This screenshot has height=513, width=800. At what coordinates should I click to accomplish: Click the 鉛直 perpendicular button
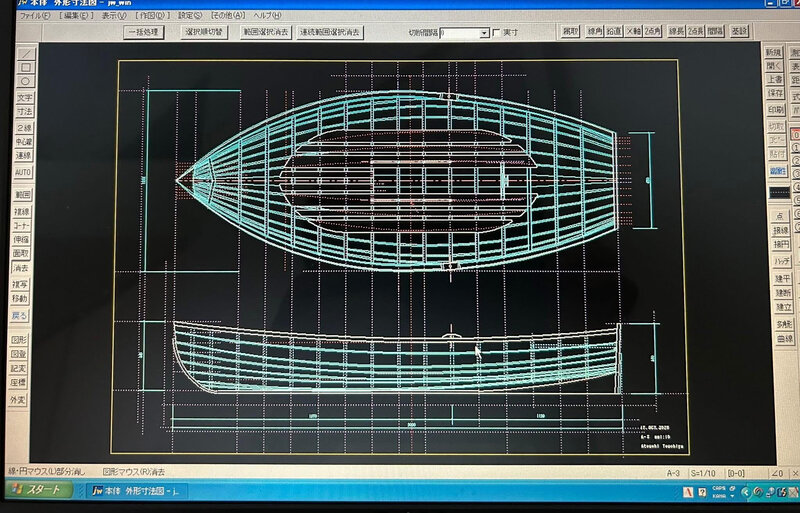614,31
